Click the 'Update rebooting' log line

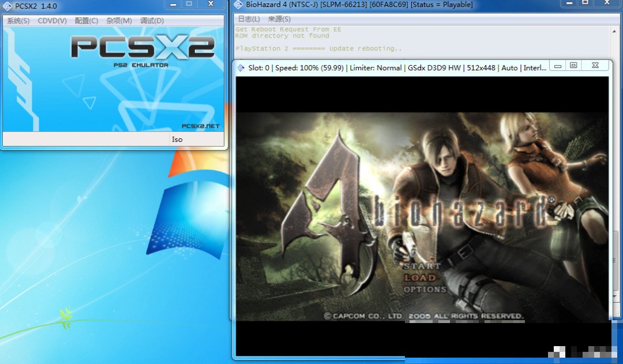coord(318,48)
